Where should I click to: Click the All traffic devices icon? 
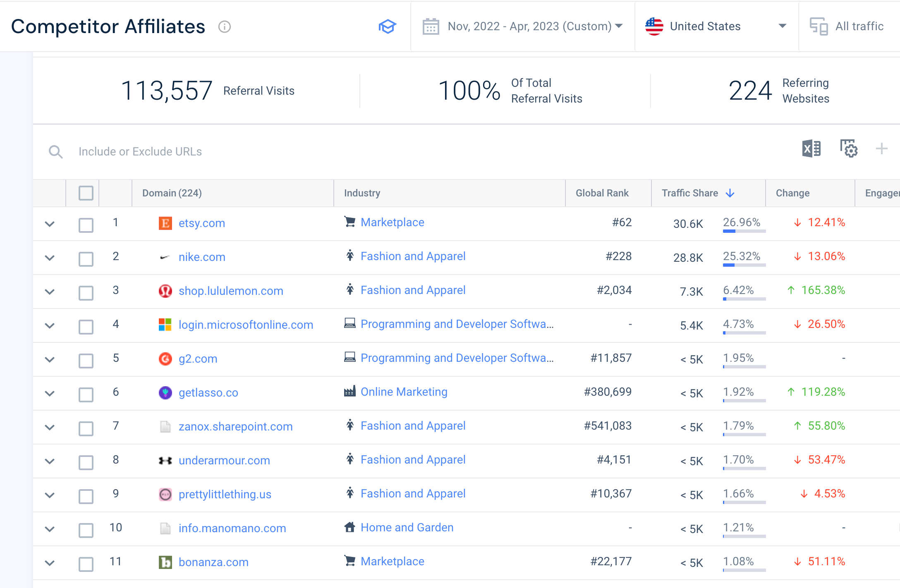click(x=819, y=26)
